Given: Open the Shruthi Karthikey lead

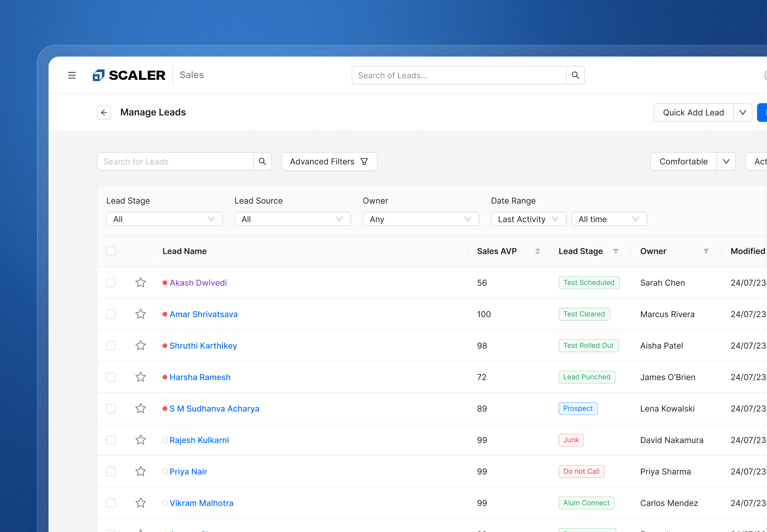Looking at the screenshot, I should (203, 346).
